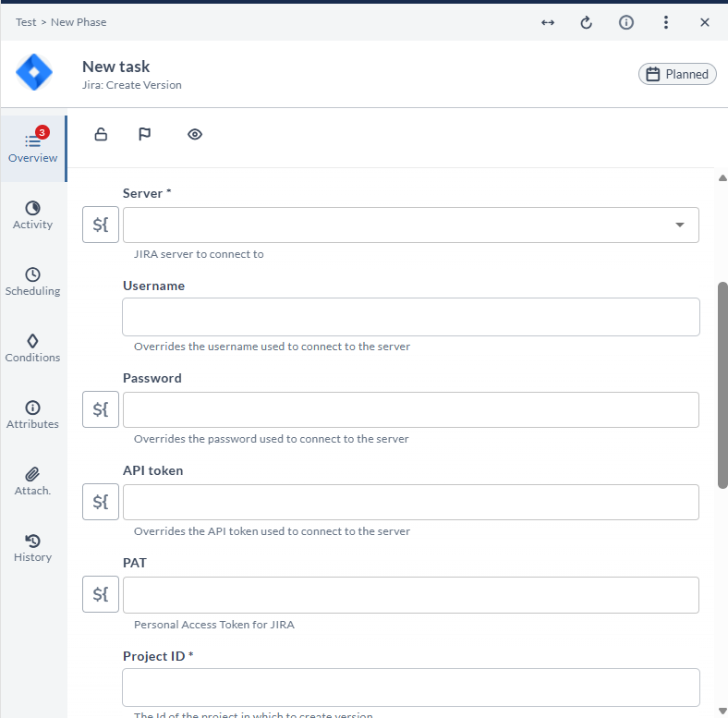Screen dimensions: 728x718
Task: Click the variable ${ button beside Server
Action: pyautogui.click(x=101, y=225)
